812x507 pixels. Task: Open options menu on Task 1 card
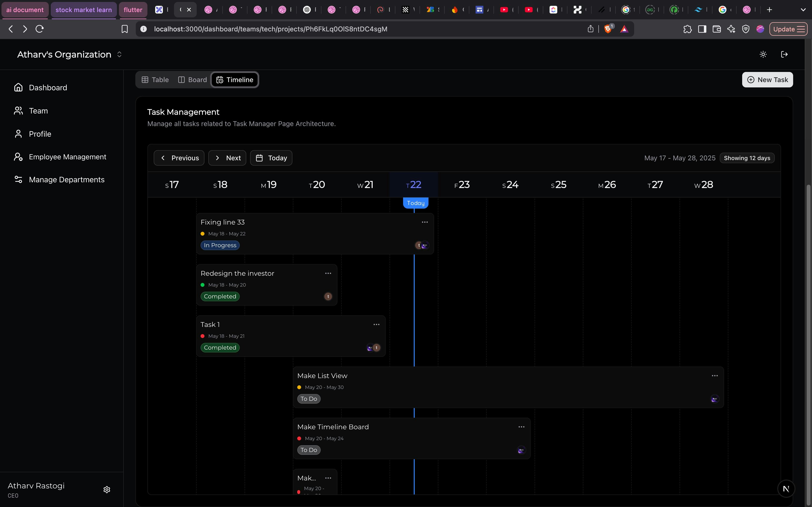(376, 324)
